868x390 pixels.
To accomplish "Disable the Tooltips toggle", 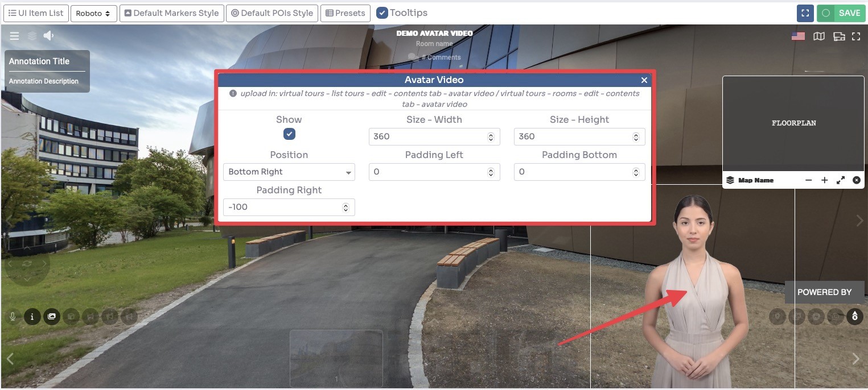I will pyautogui.click(x=381, y=12).
